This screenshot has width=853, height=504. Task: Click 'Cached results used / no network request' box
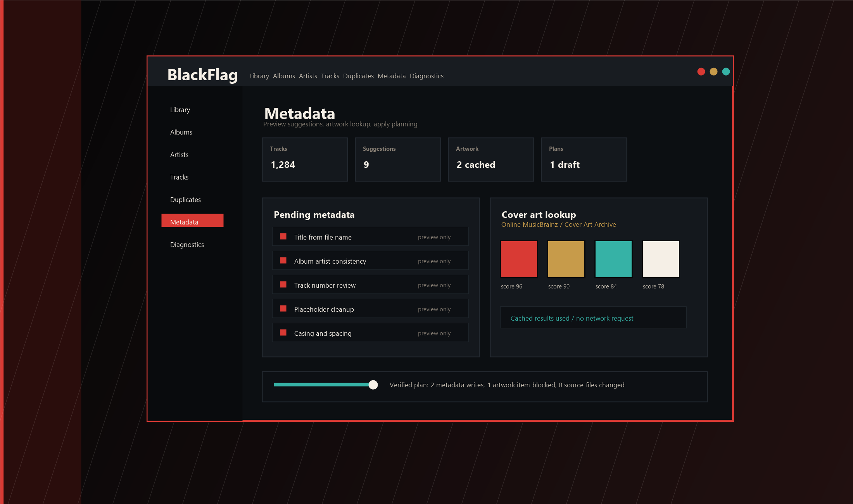(x=593, y=318)
